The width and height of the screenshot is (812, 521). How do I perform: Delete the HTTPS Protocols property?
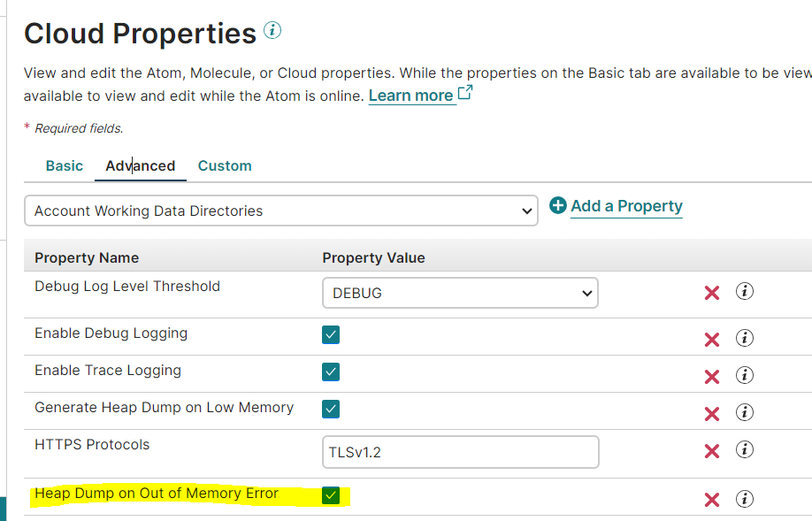[x=712, y=452]
